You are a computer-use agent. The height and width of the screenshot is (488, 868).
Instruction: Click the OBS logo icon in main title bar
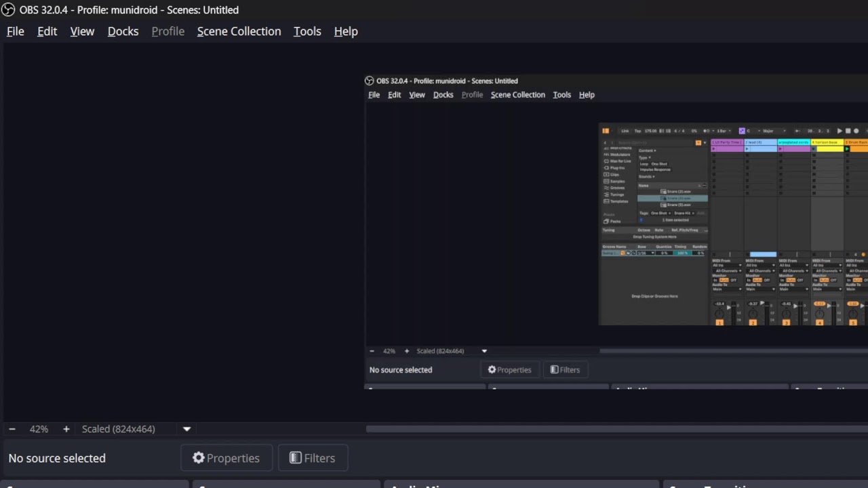click(8, 9)
